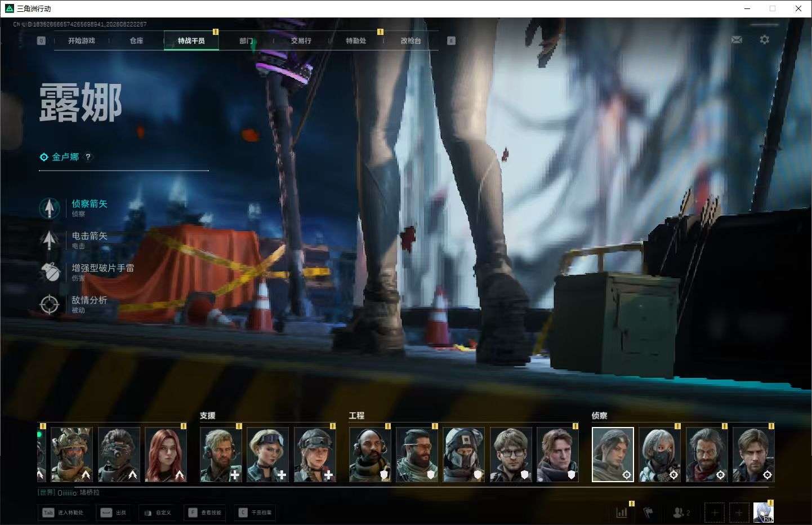Go to the 交易行 tab
812x525 pixels.
pyautogui.click(x=301, y=41)
